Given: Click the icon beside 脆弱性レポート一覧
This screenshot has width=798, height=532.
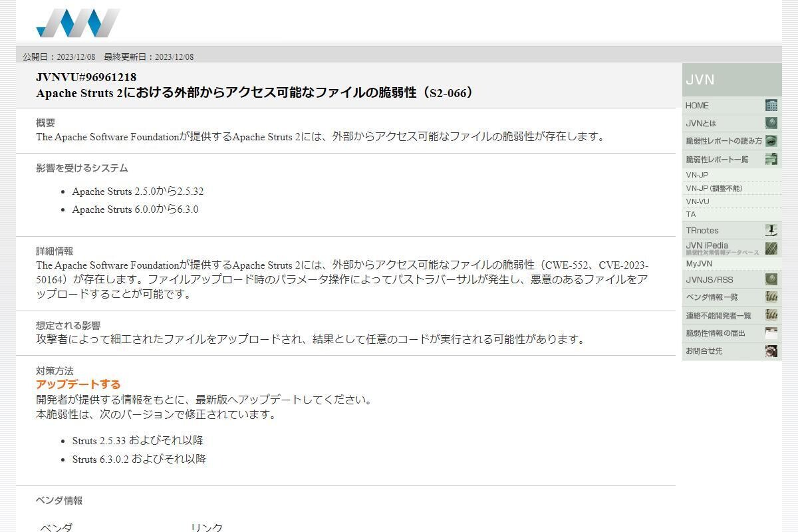Looking at the screenshot, I should (771, 159).
